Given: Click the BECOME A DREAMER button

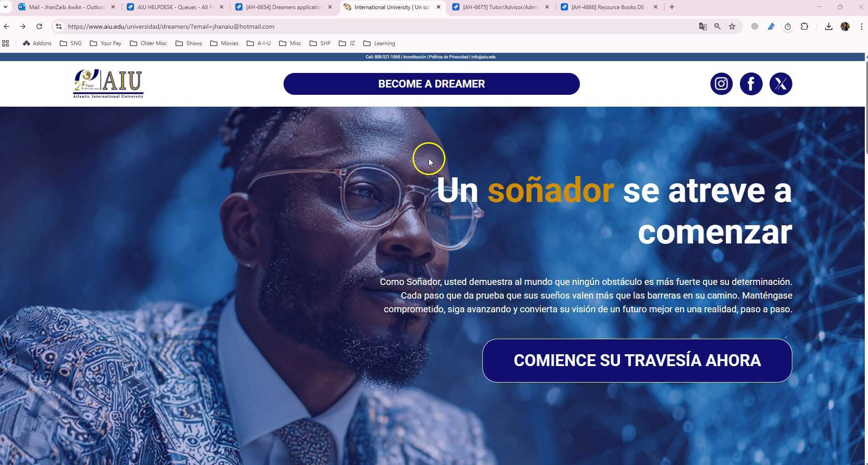Looking at the screenshot, I should [x=431, y=84].
